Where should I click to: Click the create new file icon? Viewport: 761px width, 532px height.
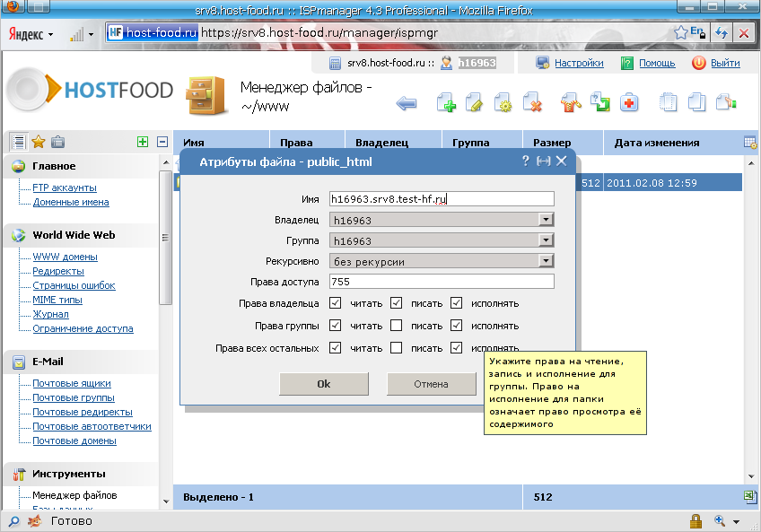446,104
